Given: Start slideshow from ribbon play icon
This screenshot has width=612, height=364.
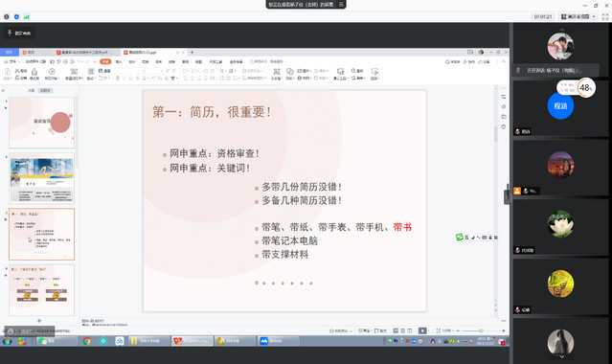Looking at the screenshot, I should coord(52,71).
